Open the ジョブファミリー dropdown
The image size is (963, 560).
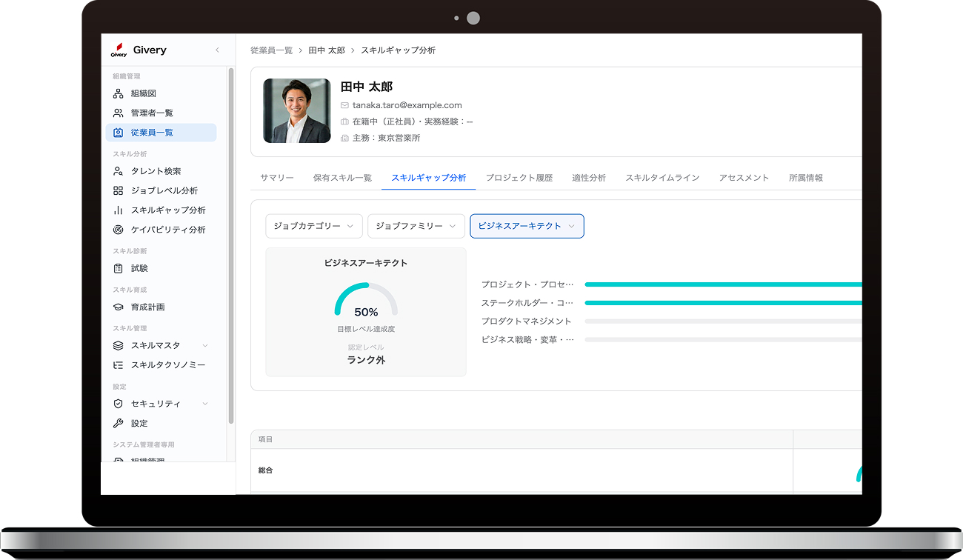pyautogui.click(x=416, y=226)
